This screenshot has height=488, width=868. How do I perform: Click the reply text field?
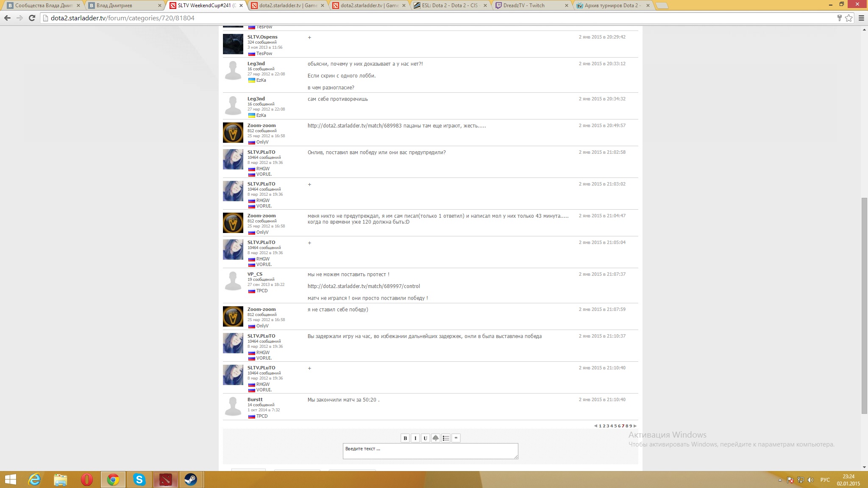click(430, 451)
